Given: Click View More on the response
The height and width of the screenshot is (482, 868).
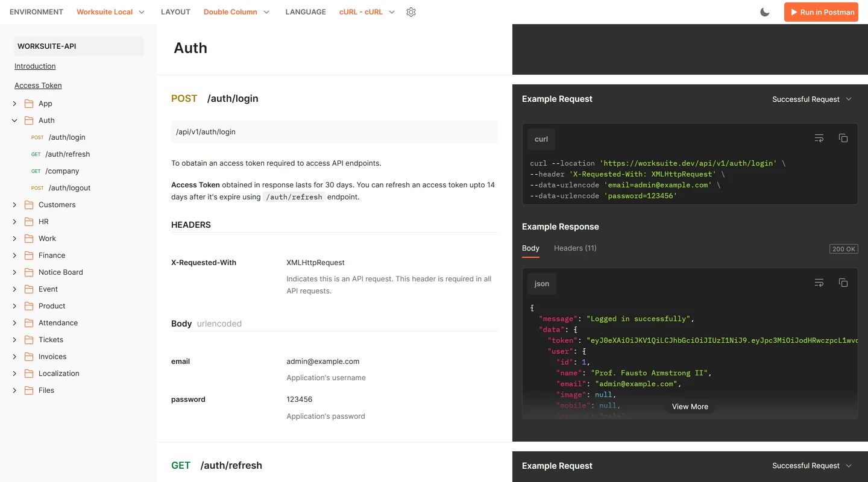Looking at the screenshot, I should [x=690, y=407].
